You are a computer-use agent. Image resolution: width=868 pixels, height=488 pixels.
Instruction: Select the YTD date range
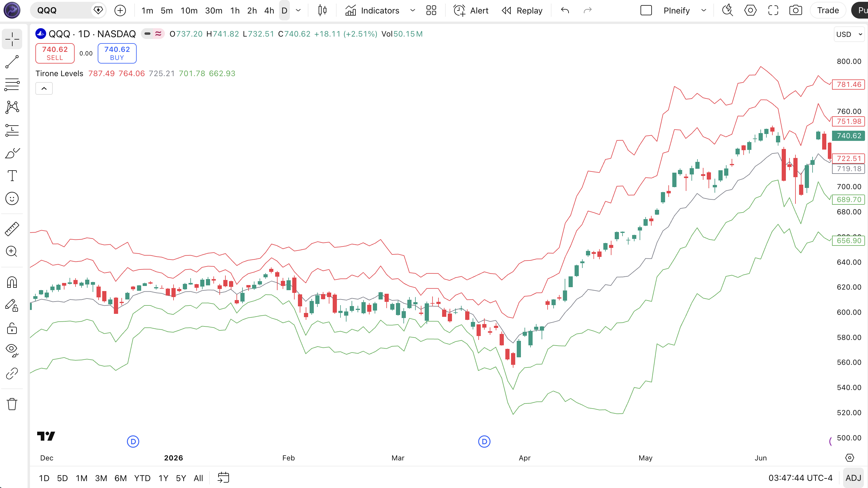pos(142,478)
